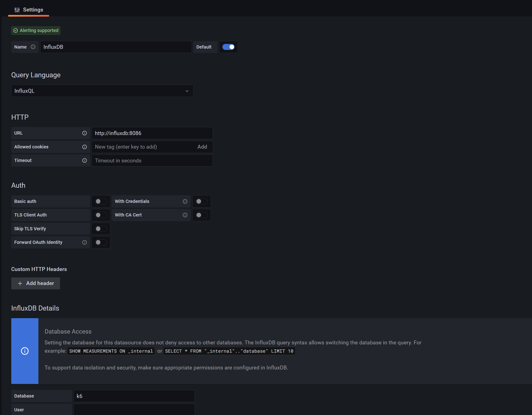
Task: Click the Allowed cookies info icon
Action: [x=84, y=147]
